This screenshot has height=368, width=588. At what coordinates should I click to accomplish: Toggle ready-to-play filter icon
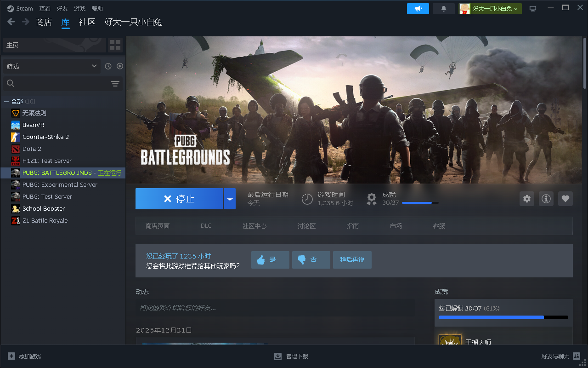[119, 66]
